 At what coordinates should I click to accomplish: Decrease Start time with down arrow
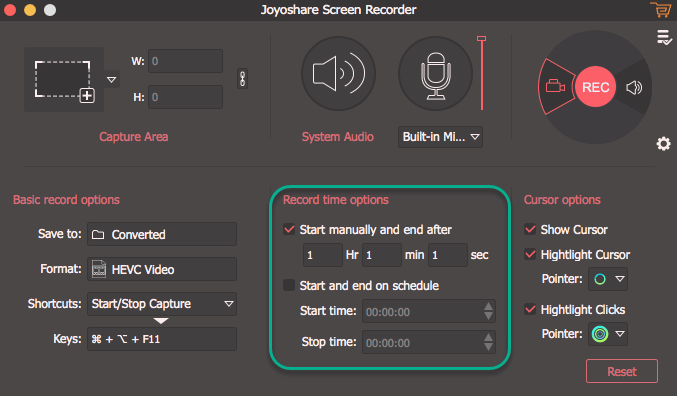(488, 317)
